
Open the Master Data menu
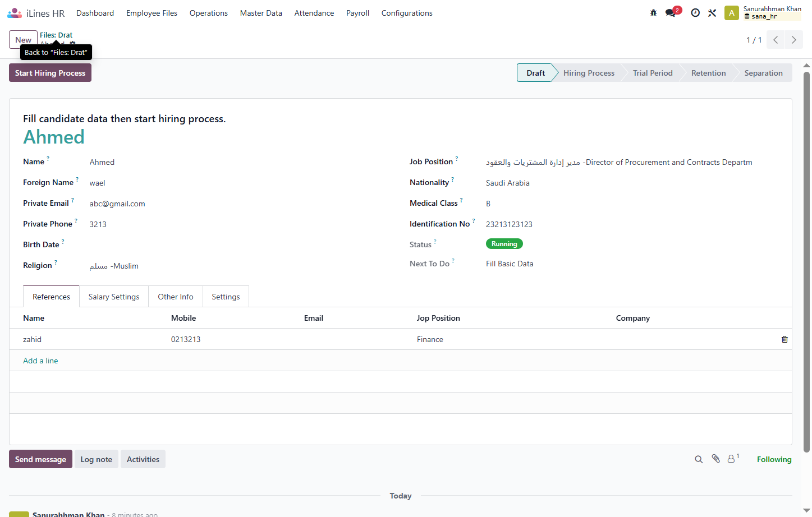[x=261, y=13]
